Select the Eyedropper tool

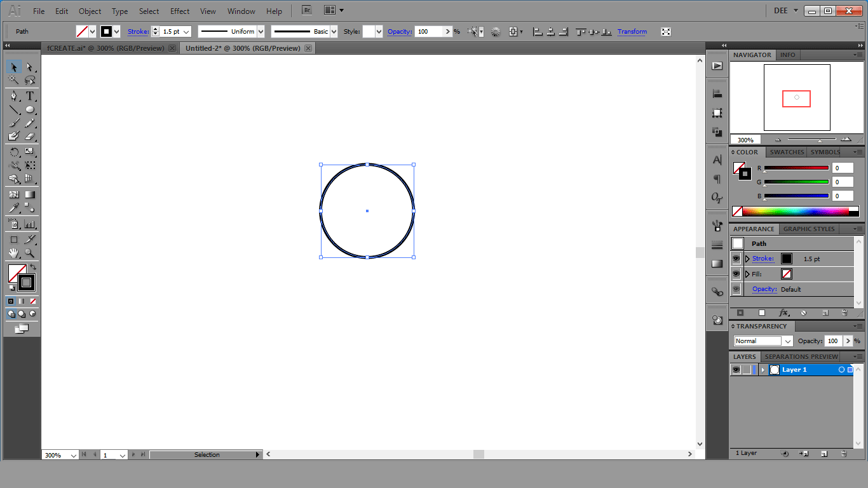click(x=14, y=208)
